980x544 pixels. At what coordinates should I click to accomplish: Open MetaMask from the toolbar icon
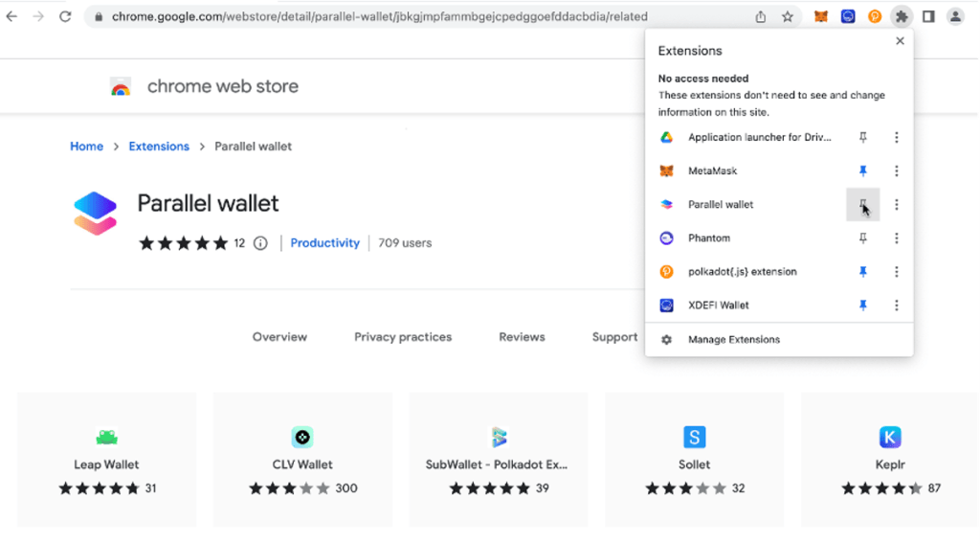(820, 17)
